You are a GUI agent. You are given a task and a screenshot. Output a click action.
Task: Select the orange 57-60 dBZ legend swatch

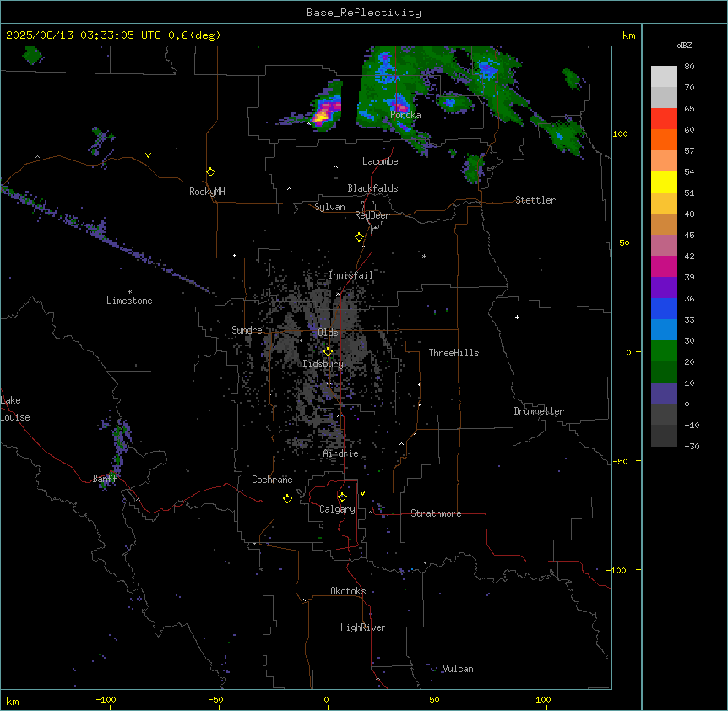[x=664, y=139]
